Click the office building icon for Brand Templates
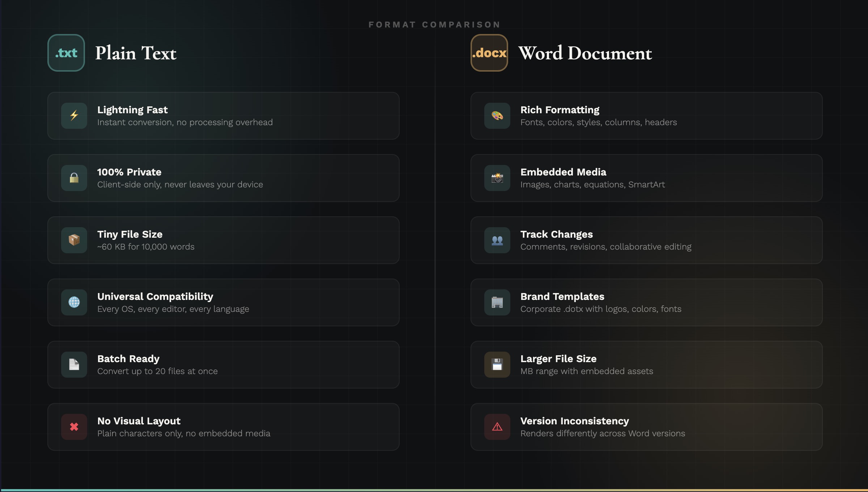 (497, 302)
